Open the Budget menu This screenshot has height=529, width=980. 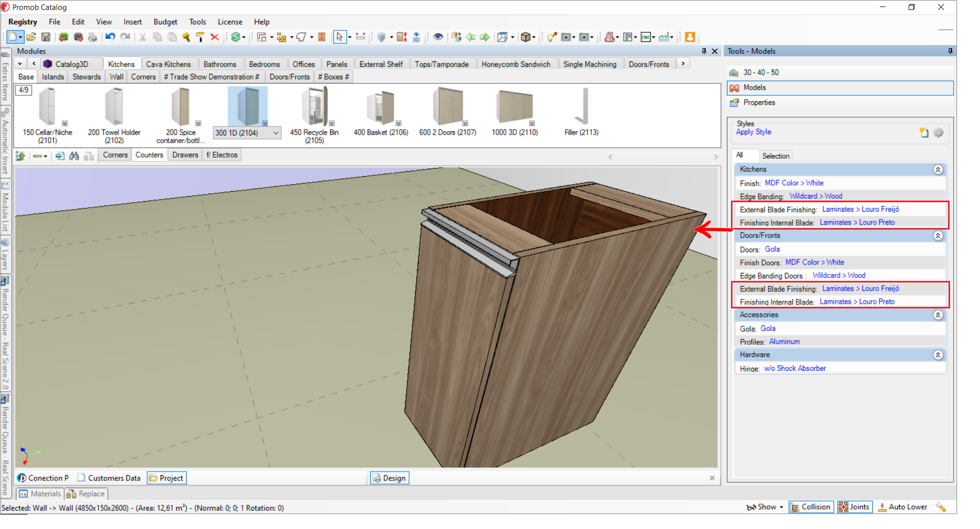165,22
